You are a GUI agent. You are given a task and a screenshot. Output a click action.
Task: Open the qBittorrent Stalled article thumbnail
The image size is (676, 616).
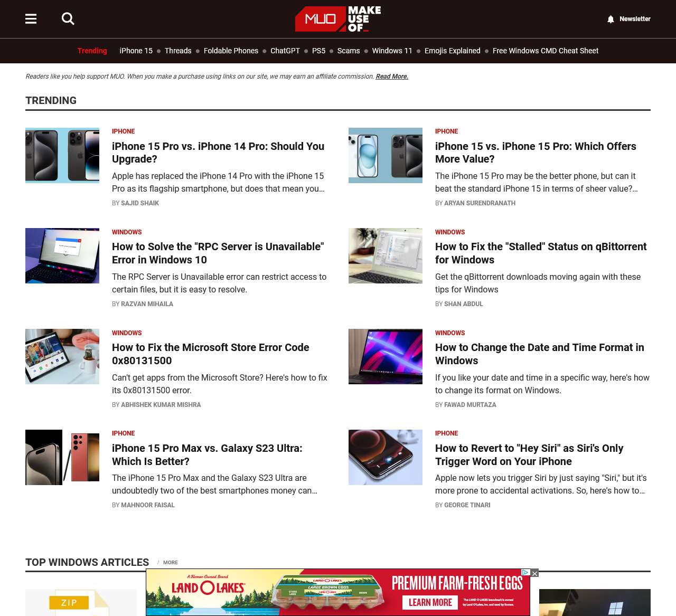[386, 255]
